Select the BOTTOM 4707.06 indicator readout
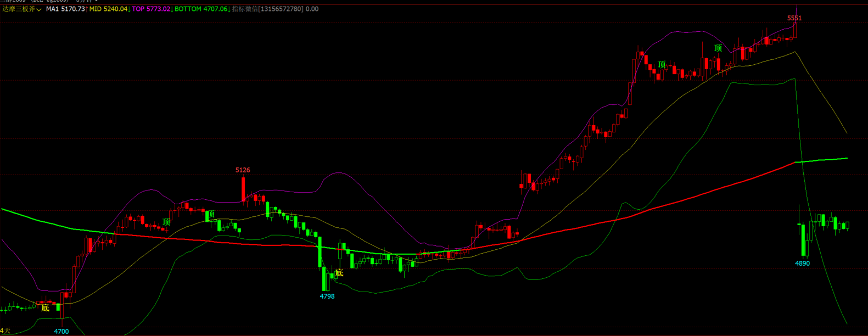This screenshot has width=868, height=336. point(201,9)
